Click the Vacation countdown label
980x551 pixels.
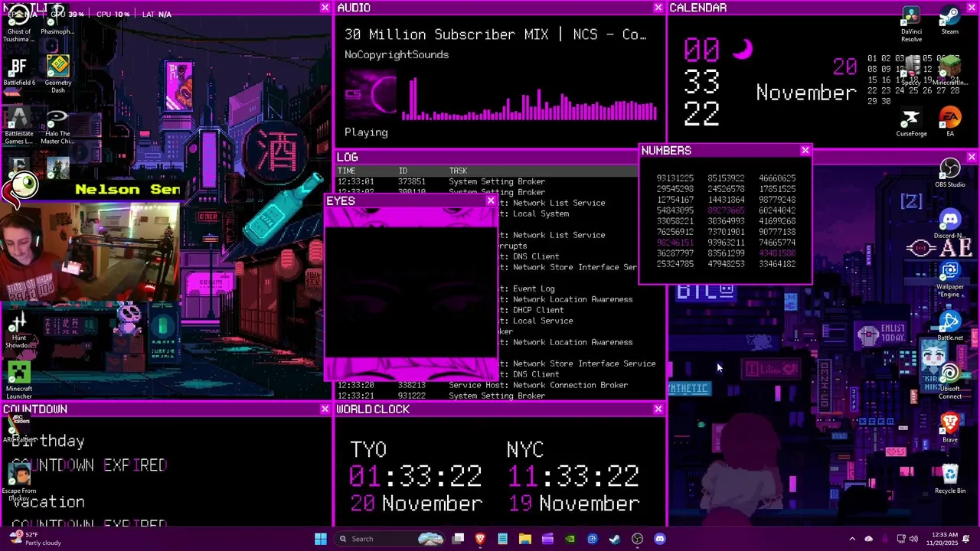click(48, 502)
